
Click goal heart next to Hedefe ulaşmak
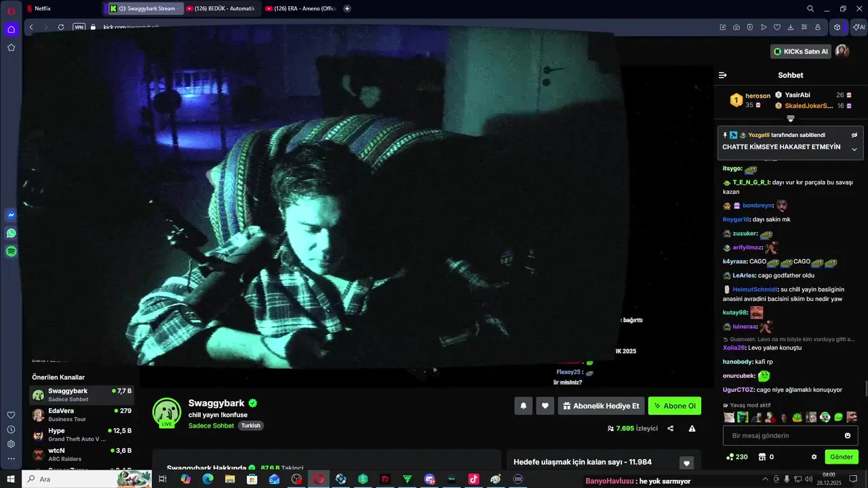tap(687, 463)
